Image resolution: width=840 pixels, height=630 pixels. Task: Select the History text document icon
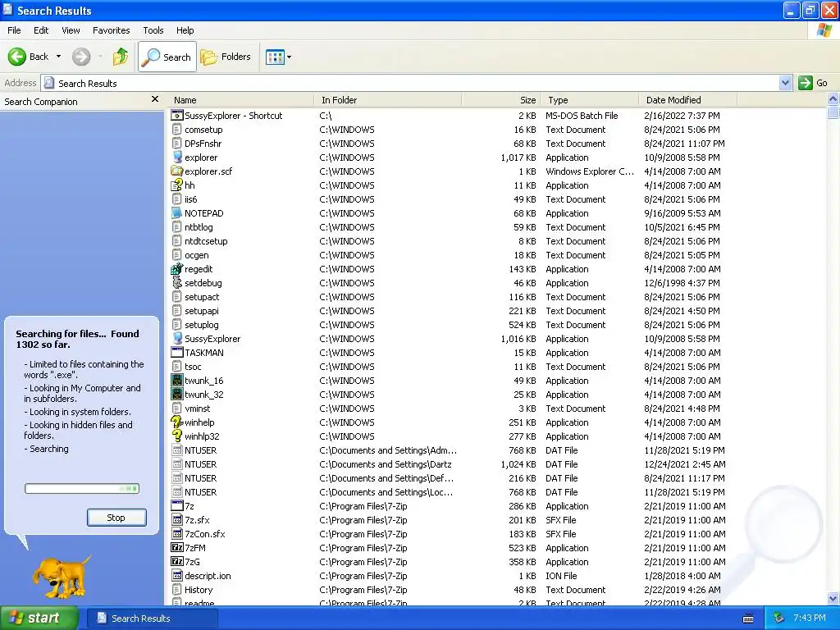coord(177,589)
